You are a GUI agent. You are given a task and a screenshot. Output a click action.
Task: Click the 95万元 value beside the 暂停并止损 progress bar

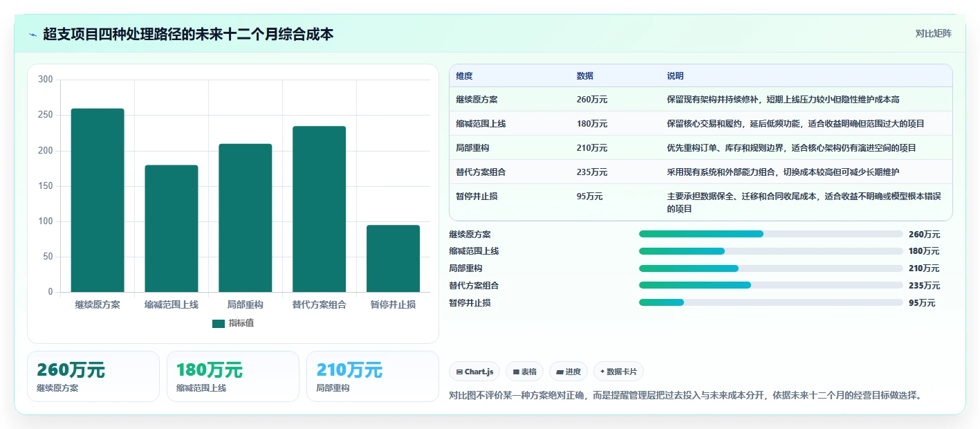(922, 303)
